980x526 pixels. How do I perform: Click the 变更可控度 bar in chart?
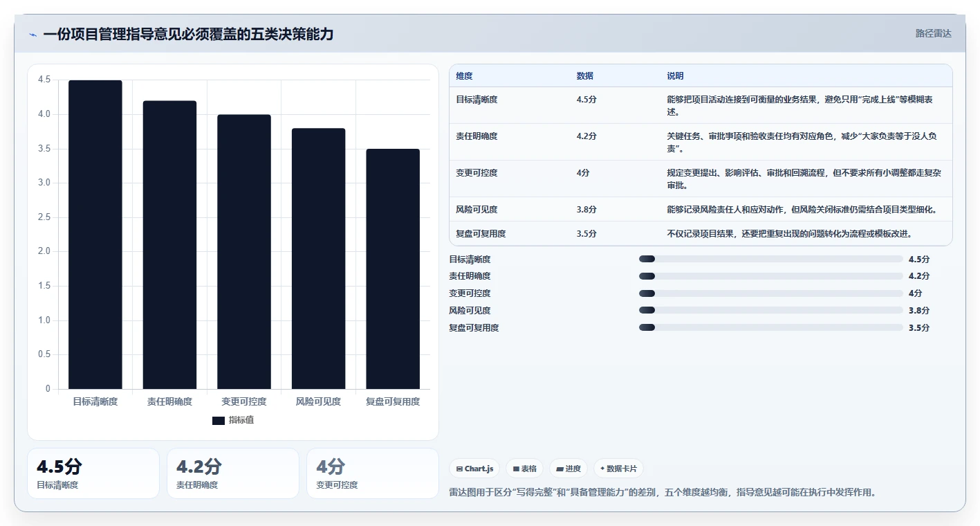(244, 252)
